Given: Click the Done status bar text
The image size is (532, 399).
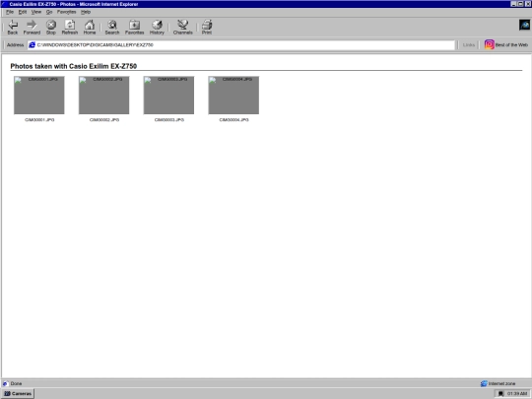Looking at the screenshot, I should tap(16, 383).
